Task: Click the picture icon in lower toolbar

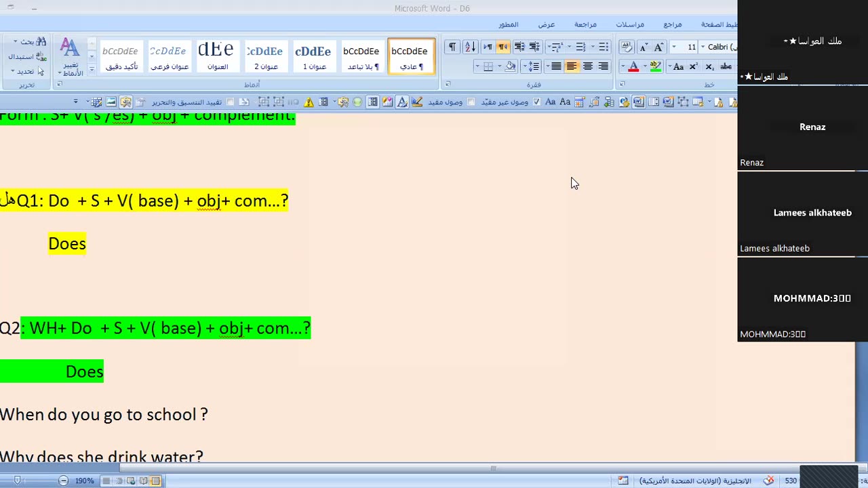Action: [x=111, y=102]
